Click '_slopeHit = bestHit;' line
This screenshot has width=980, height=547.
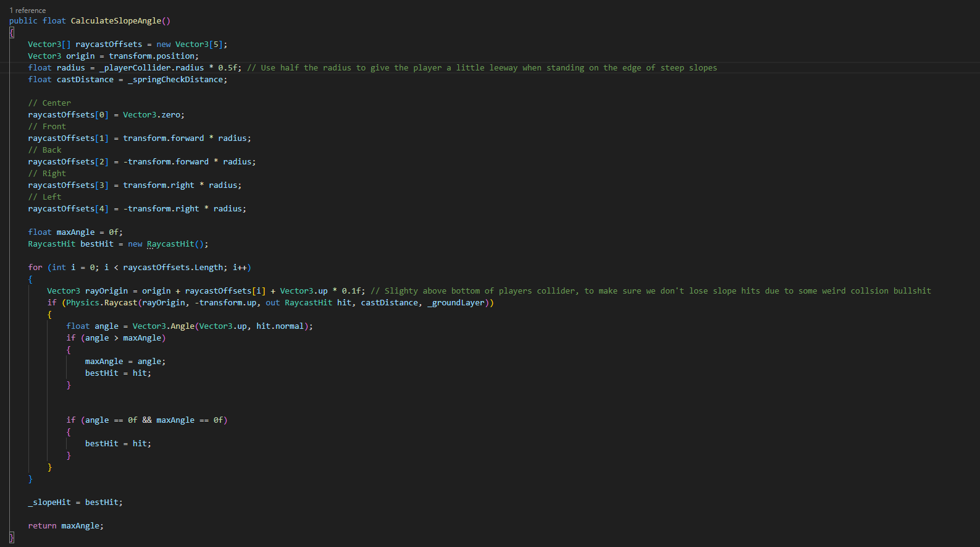(x=75, y=502)
